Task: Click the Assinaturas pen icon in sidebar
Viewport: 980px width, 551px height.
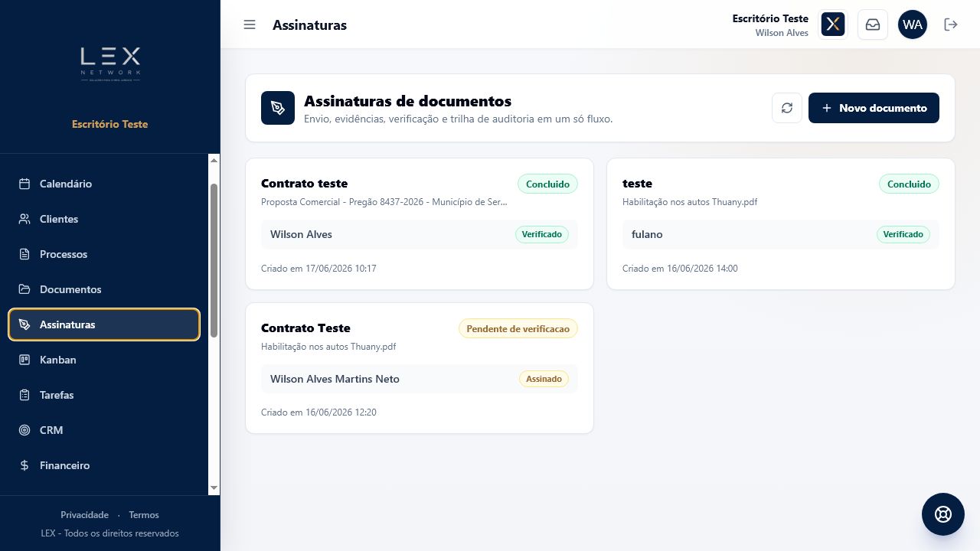Action: click(x=24, y=324)
